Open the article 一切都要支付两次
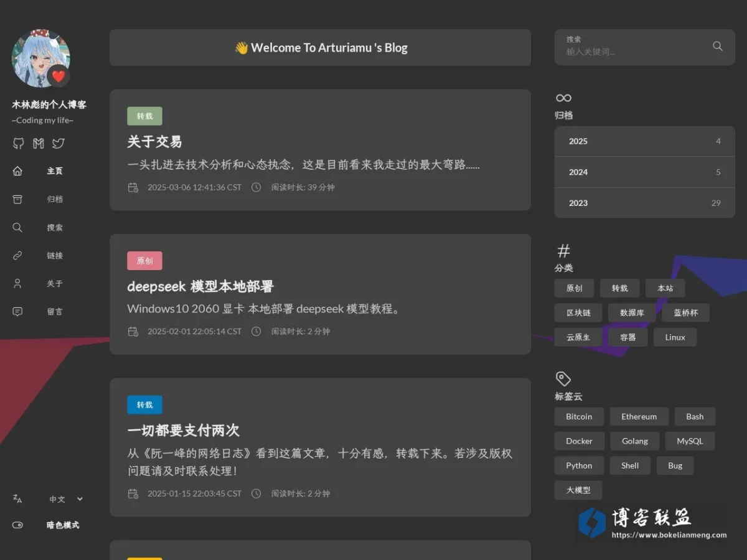This screenshot has width=747, height=560. tap(183, 431)
